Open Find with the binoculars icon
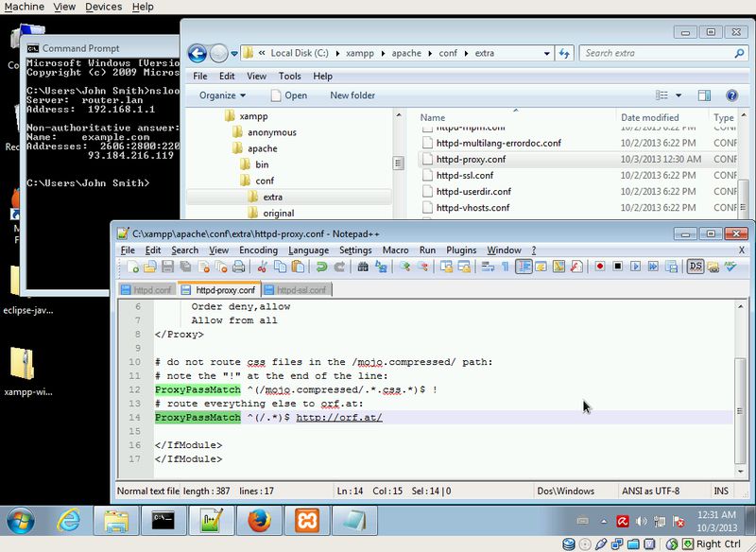The height and width of the screenshot is (552, 756). coord(362,267)
